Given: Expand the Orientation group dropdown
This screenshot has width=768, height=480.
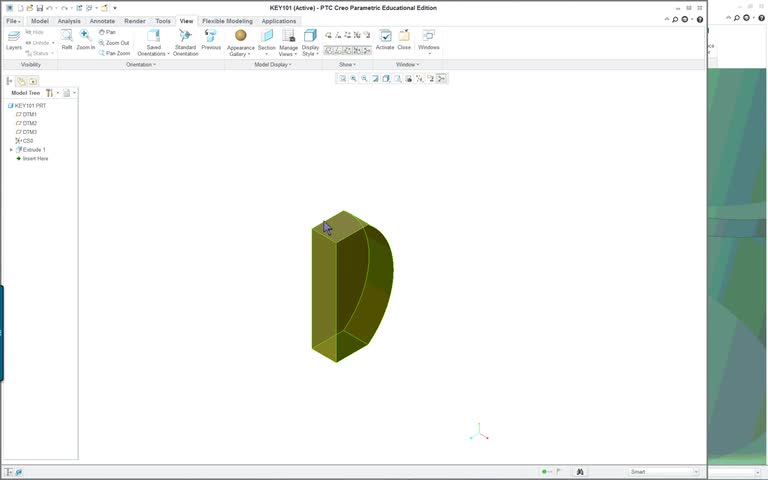Looking at the screenshot, I should tap(141, 65).
